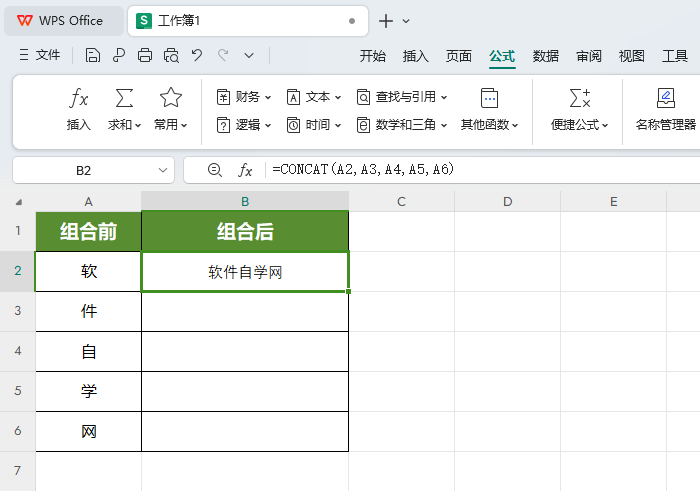Screen dimensions: 700x491
Task: Select the 公式 ribbon tab
Action: (x=502, y=56)
